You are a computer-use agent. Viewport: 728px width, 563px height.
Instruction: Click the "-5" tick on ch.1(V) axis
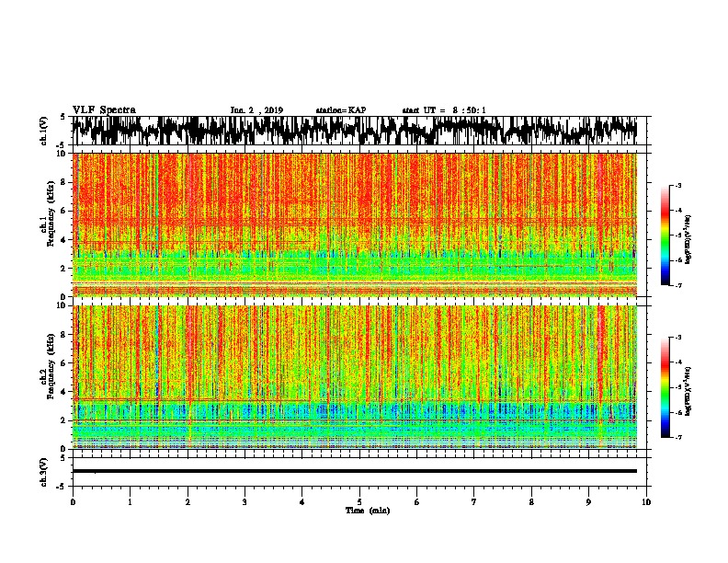click(62, 145)
